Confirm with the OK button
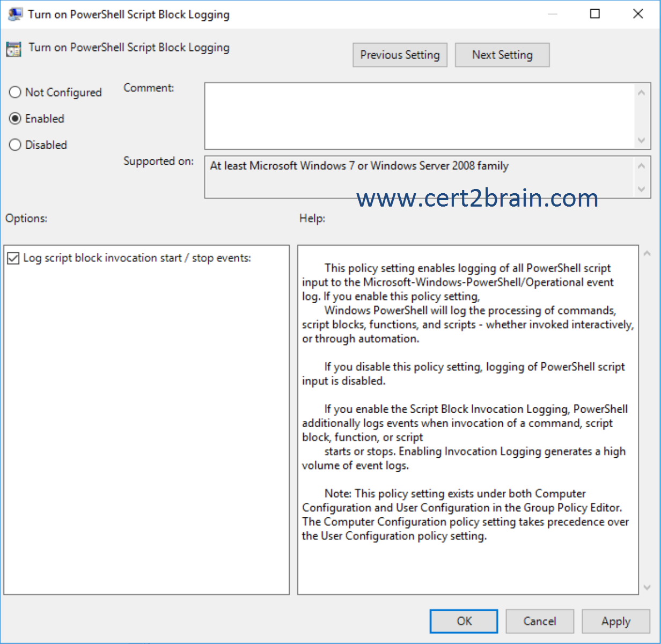 point(464,621)
